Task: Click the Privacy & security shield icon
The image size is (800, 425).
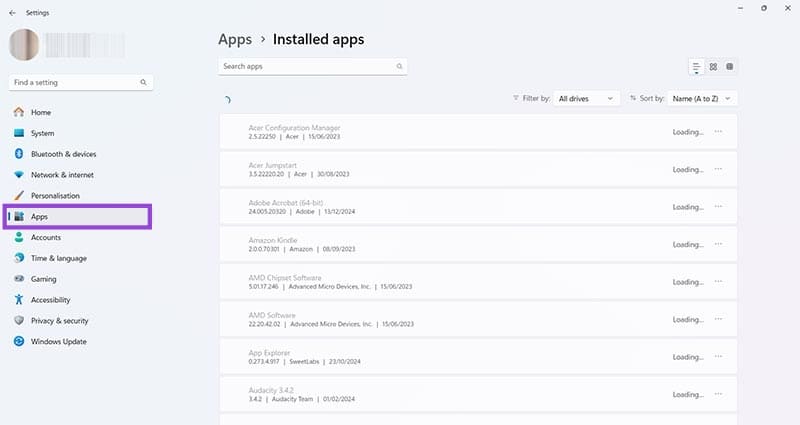Action: (x=19, y=320)
